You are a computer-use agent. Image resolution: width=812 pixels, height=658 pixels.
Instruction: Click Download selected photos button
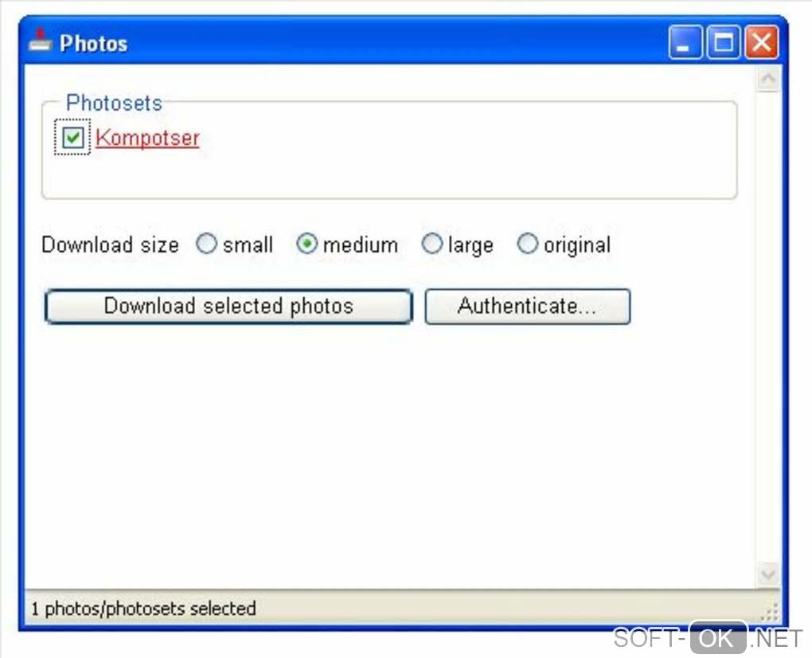pyautogui.click(x=228, y=306)
